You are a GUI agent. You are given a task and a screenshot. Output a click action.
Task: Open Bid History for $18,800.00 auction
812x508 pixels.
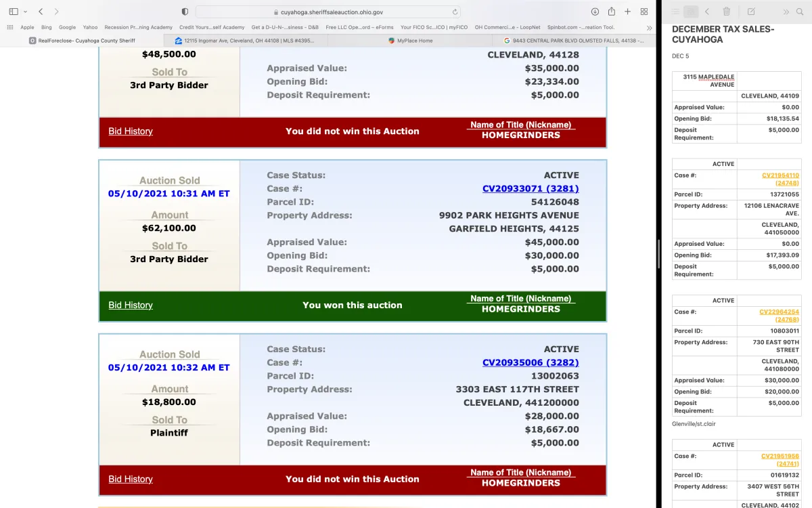131,480
